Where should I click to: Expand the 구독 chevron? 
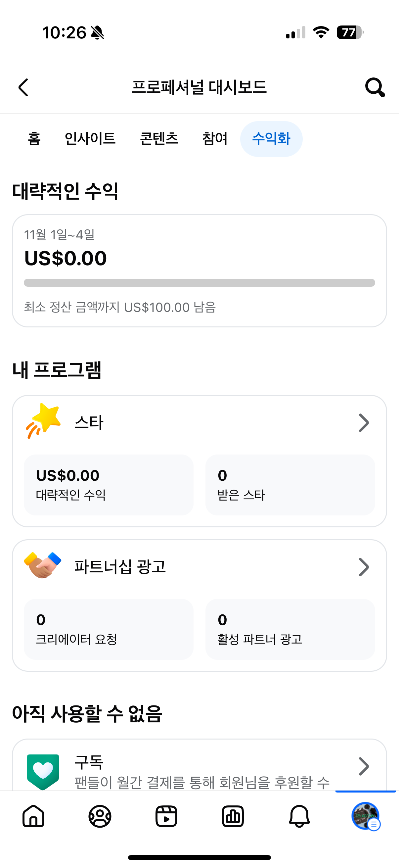pos(364,766)
